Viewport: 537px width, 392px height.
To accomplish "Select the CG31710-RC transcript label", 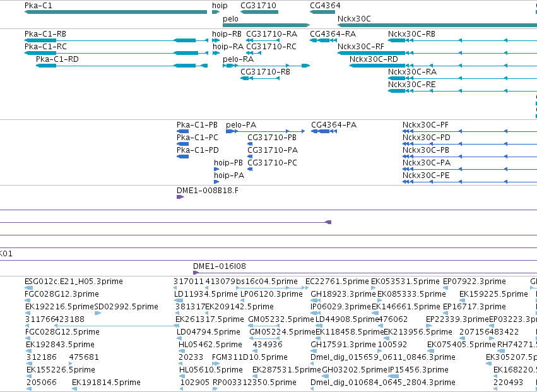I will [x=271, y=47].
